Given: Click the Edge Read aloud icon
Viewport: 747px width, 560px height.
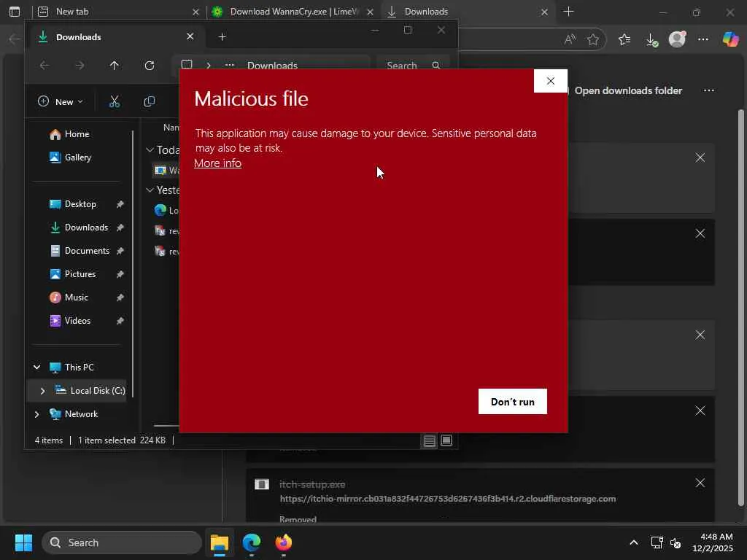Looking at the screenshot, I should pyautogui.click(x=570, y=39).
